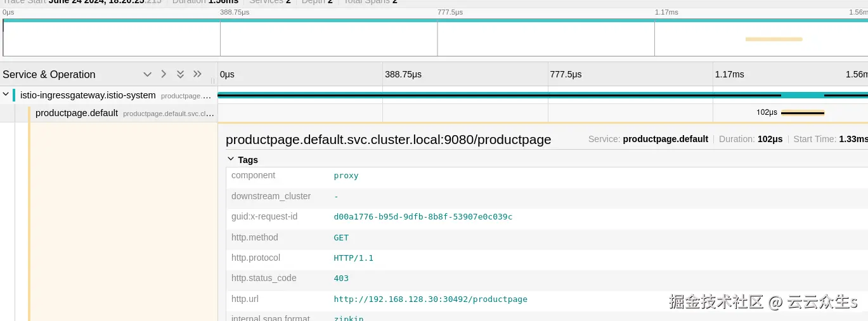868x321 pixels.
Task: Collapse all spans with double-down chevron
Action: point(180,74)
